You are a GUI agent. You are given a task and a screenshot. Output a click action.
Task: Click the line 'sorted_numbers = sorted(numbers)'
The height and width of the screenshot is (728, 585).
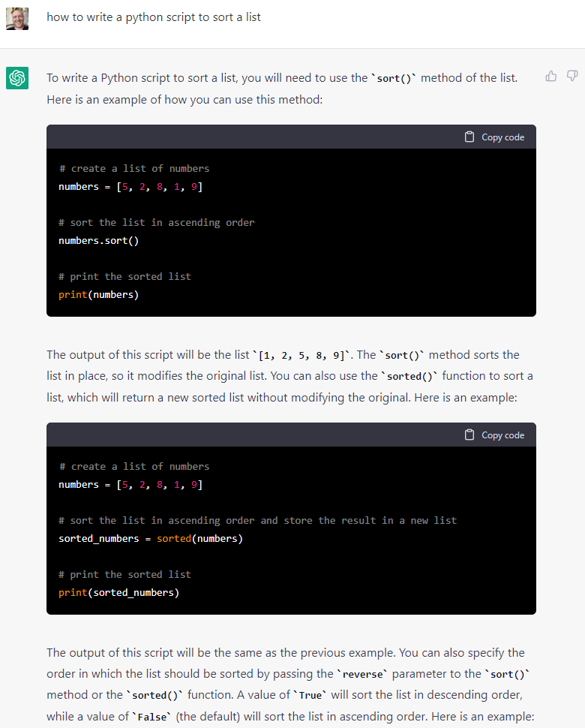(151, 539)
